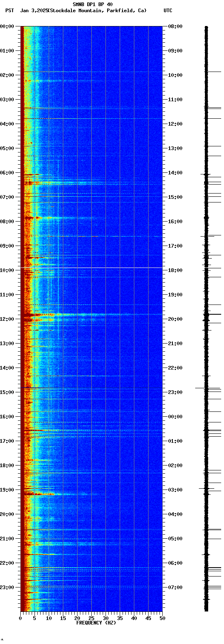The height and width of the screenshot is (644, 224).
Task: Click the UTC time label '08:00'
Action: tap(175, 26)
